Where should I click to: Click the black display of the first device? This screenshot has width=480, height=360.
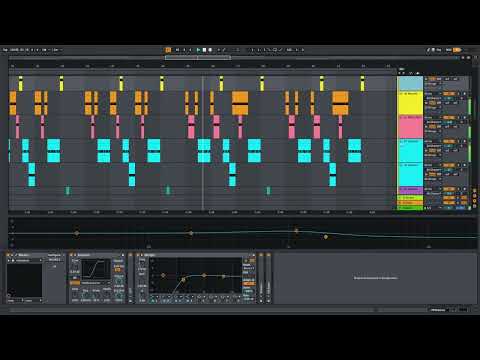[x=25, y=280]
